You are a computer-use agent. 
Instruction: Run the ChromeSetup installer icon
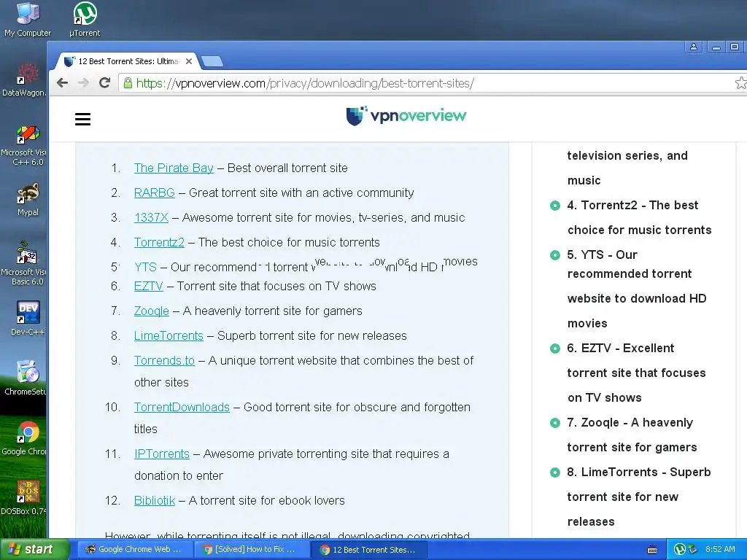[x=25, y=378]
